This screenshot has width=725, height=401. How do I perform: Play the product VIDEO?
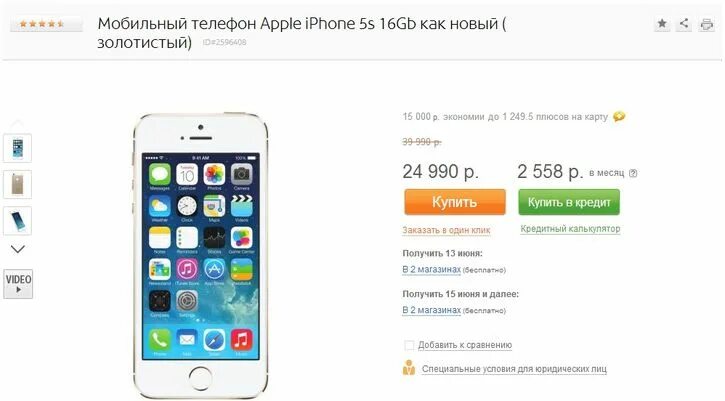pyautogui.click(x=18, y=284)
